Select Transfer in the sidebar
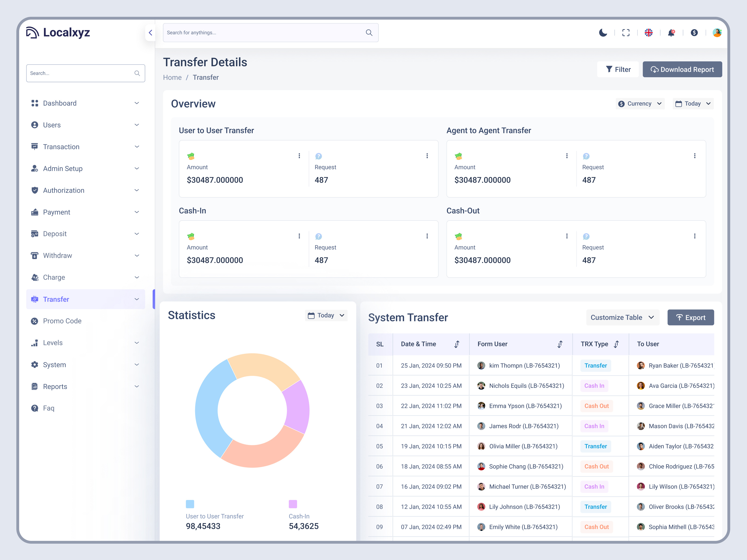Image resolution: width=747 pixels, height=560 pixels. tap(56, 299)
